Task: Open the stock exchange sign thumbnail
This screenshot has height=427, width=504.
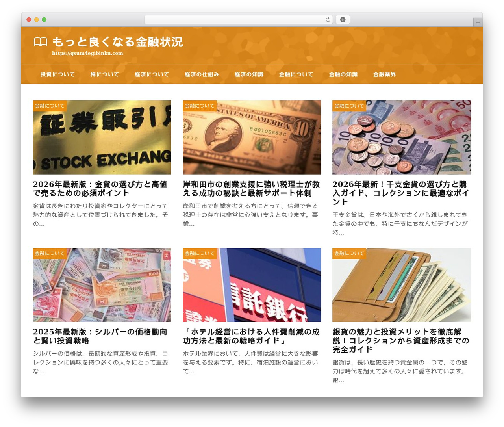Action: click(102, 137)
